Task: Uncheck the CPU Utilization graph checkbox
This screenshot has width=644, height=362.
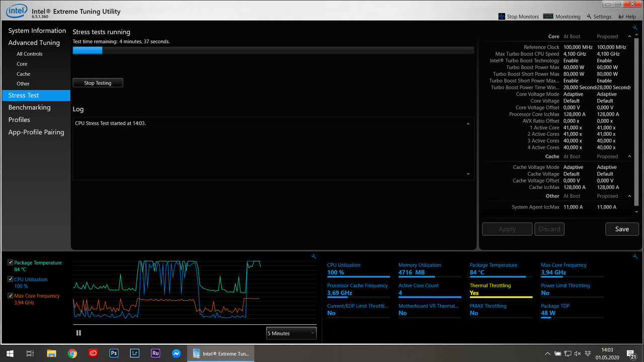Action: pyautogui.click(x=11, y=279)
